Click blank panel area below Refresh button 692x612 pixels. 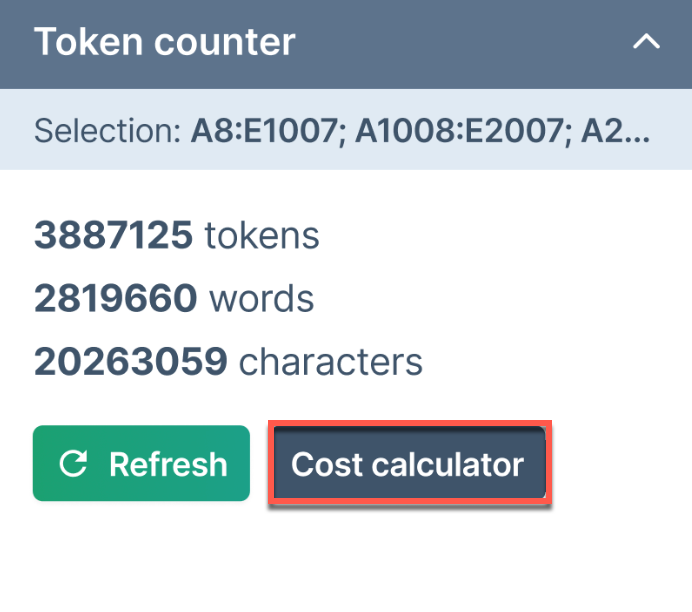[x=141, y=556]
